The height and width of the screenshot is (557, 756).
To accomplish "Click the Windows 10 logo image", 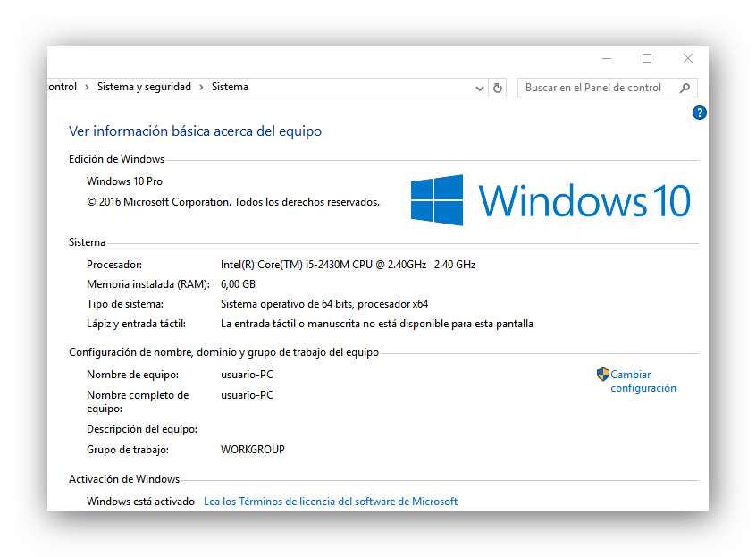I will tap(550, 200).
